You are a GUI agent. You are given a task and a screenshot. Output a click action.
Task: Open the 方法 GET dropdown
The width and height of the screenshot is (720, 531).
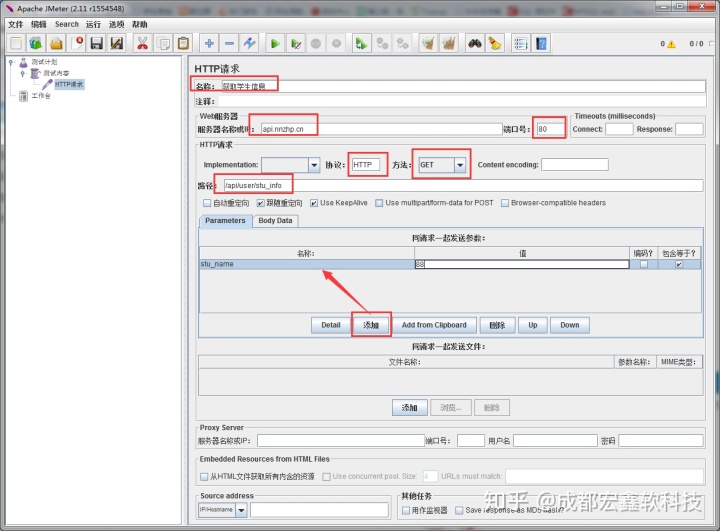(x=460, y=165)
